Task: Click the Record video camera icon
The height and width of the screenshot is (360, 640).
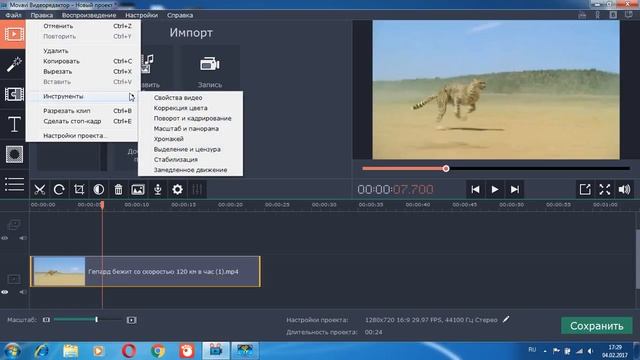Action: tap(210, 64)
